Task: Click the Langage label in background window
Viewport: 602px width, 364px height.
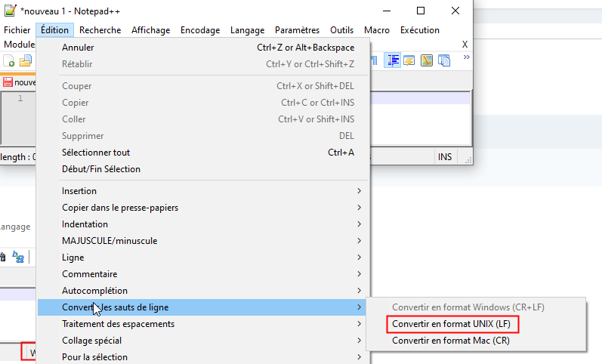Action: pyautogui.click(x=15, y=227)
